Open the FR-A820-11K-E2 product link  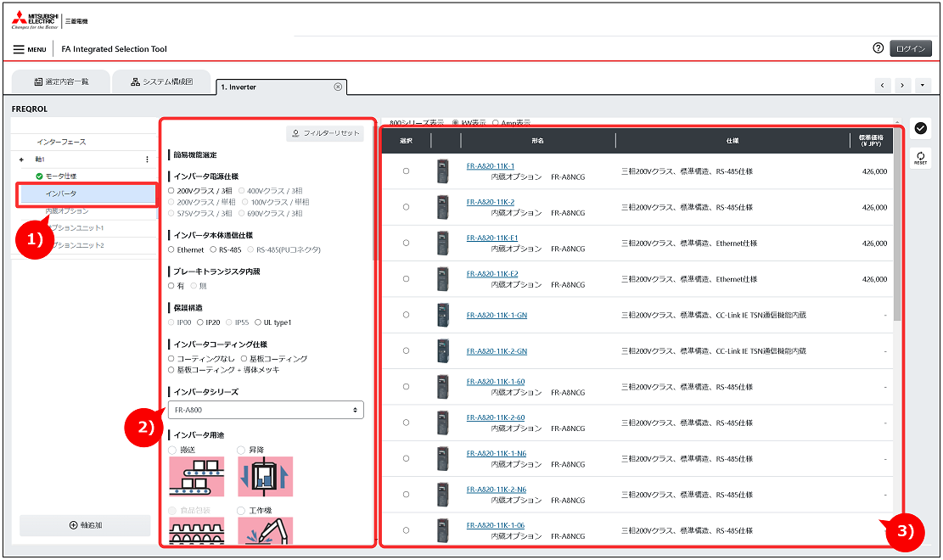tap(492, 274)
